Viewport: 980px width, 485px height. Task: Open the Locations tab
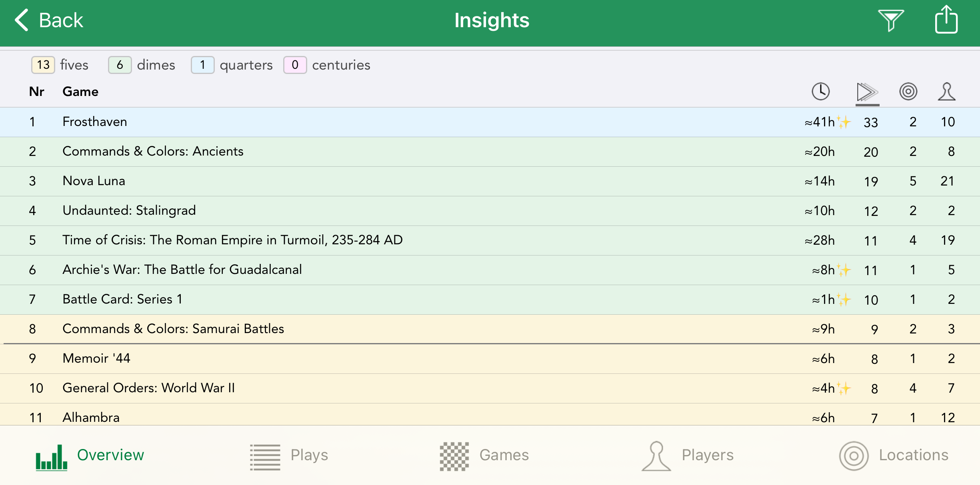pos(894,455)
